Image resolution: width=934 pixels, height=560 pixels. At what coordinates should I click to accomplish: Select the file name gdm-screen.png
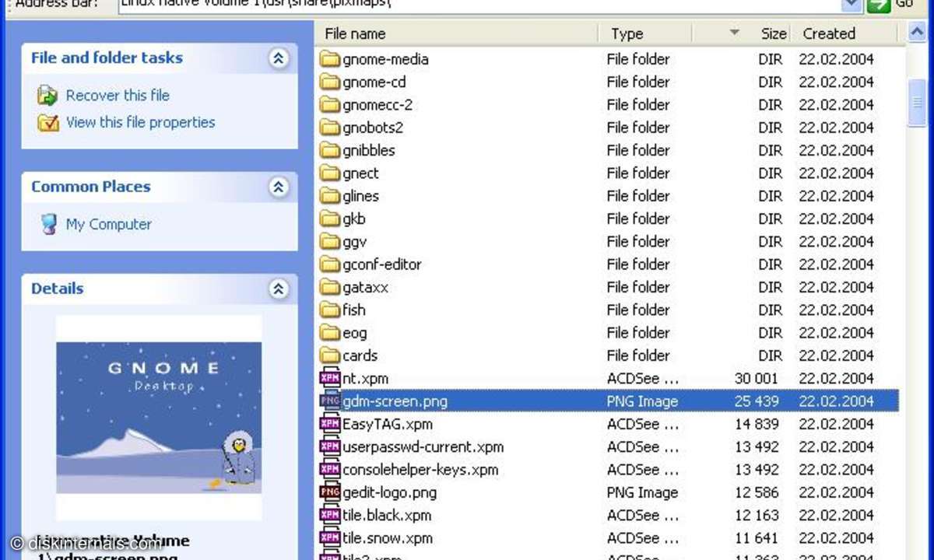(395, 401)
